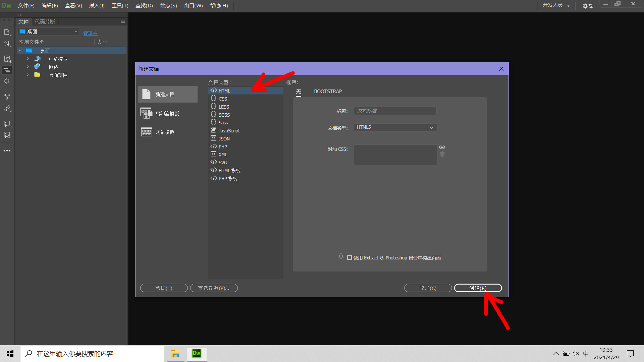Open the 插入(I) menu
Viewport: 644px width, 362px height.
[97, 6]
